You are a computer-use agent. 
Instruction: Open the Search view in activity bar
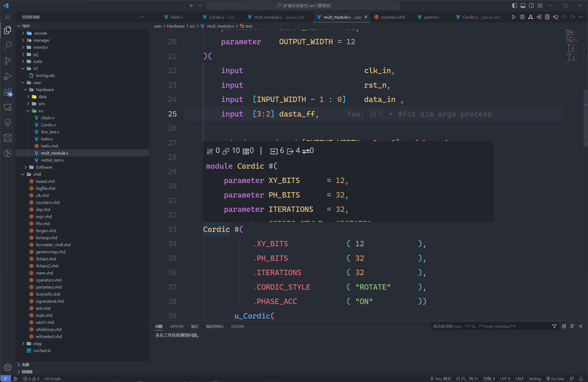[8, 45]
